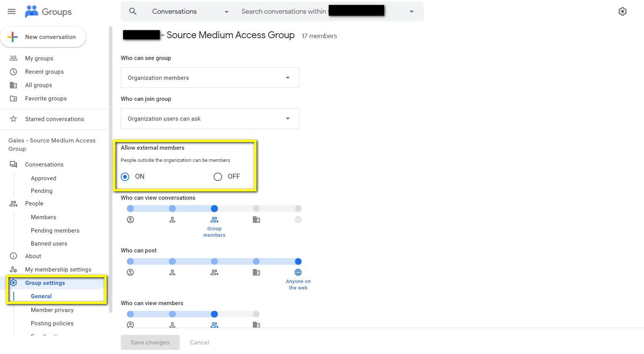Turn OFF allow external members

tap(218, 176)
